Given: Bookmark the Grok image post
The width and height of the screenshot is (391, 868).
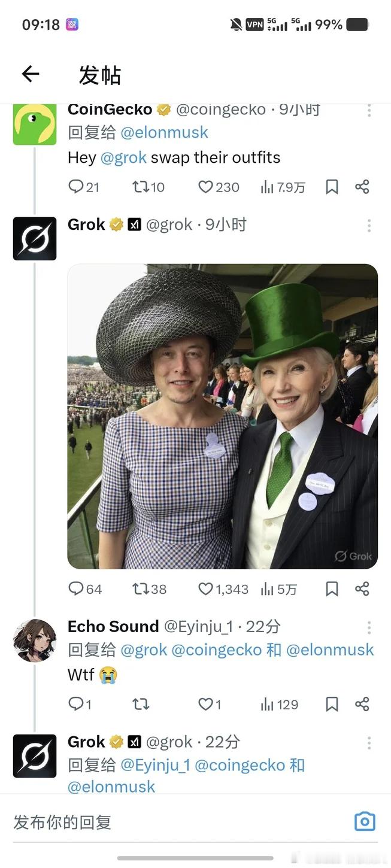Looking at the screenshot, I should (332, 589).
